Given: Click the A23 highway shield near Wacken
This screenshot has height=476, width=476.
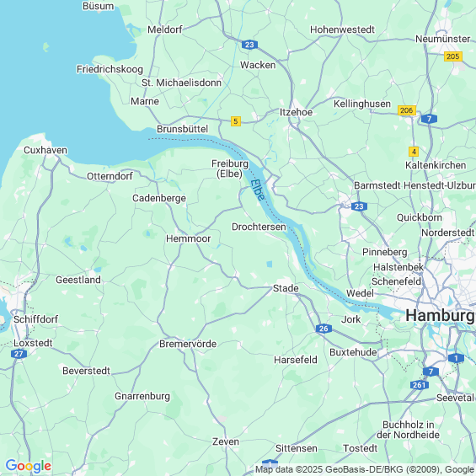Looking at the screenshot, I should point(249,45).
